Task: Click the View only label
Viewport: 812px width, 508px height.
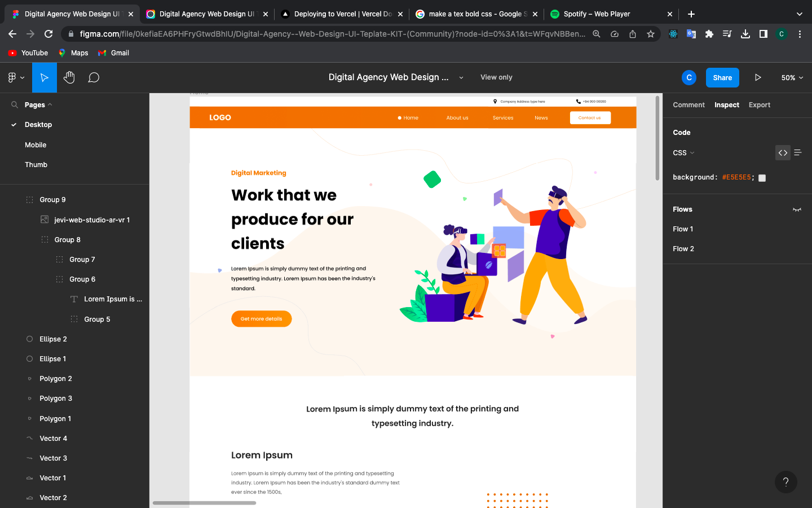Action: point(496,77)
